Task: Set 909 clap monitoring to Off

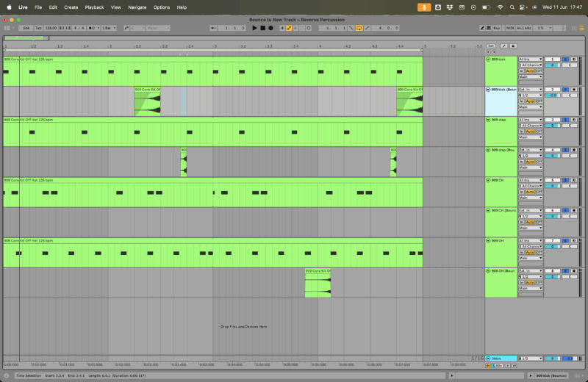Action: click(538, 131)
